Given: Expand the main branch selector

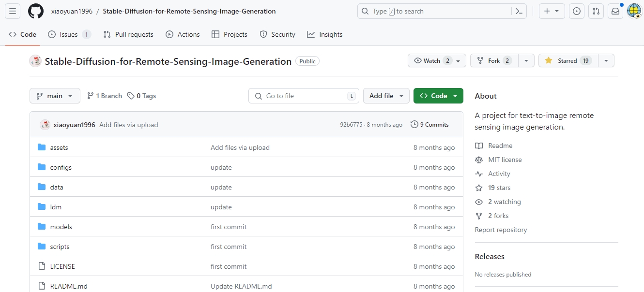Looking at the screenshot, I should pos(55,96).
